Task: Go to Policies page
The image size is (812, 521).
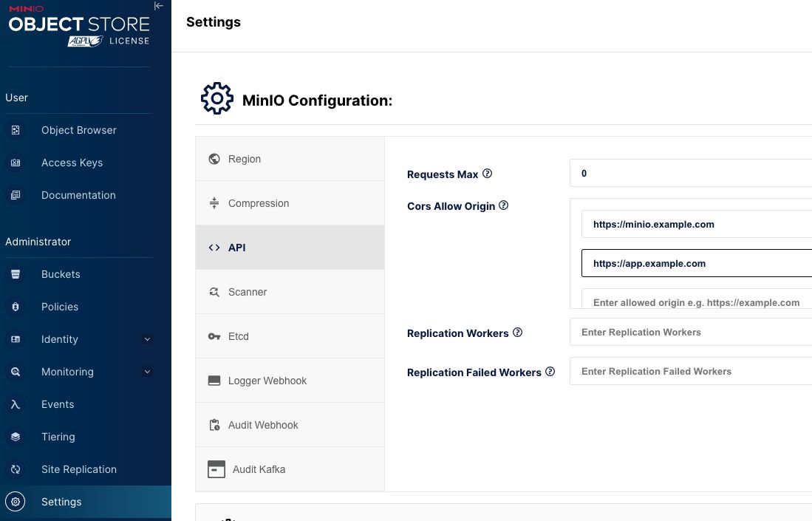Action: (60, 307)
